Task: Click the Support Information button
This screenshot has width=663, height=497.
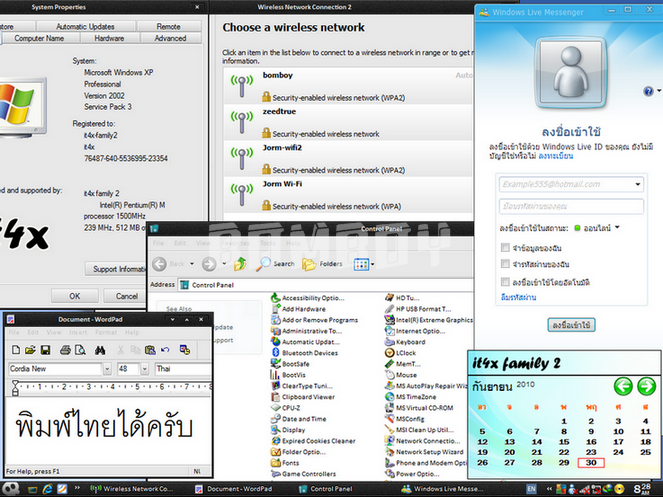Action: click(x=116, y=269)
